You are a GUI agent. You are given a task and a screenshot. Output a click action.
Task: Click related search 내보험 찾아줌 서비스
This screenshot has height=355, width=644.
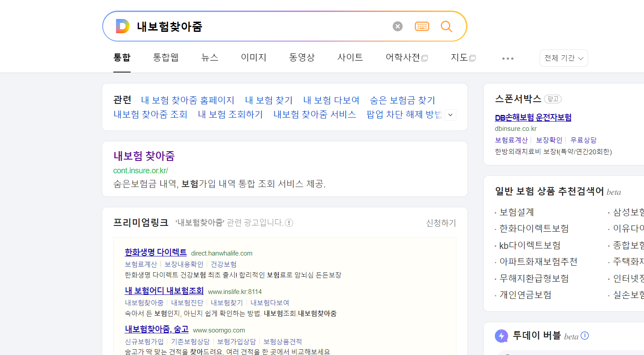coord(315,115)
